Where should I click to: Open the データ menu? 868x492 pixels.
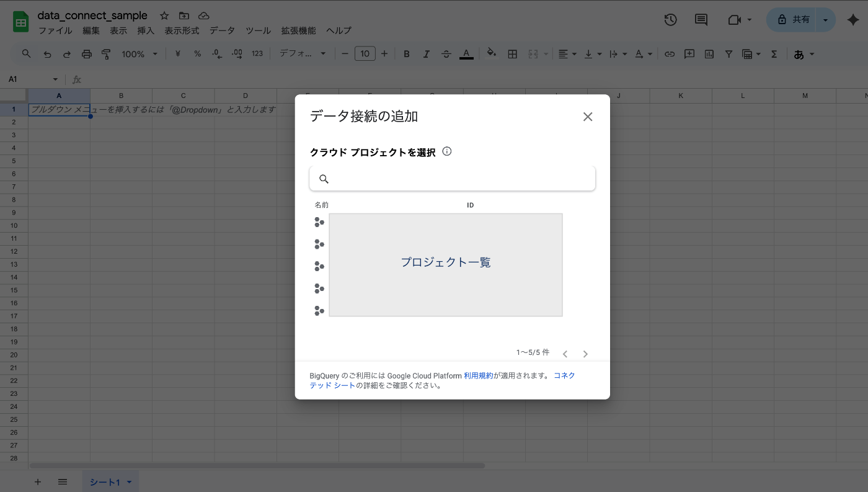pyautogui.click(x=222, y=30)
